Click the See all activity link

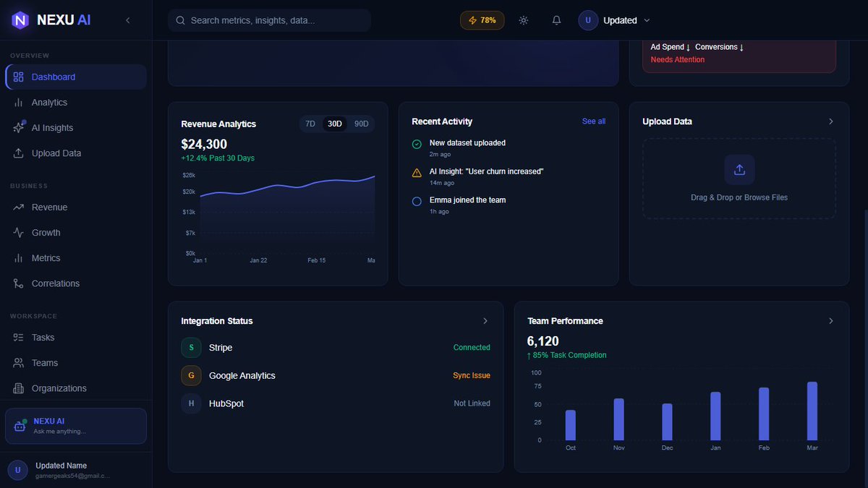click(594, 121)
